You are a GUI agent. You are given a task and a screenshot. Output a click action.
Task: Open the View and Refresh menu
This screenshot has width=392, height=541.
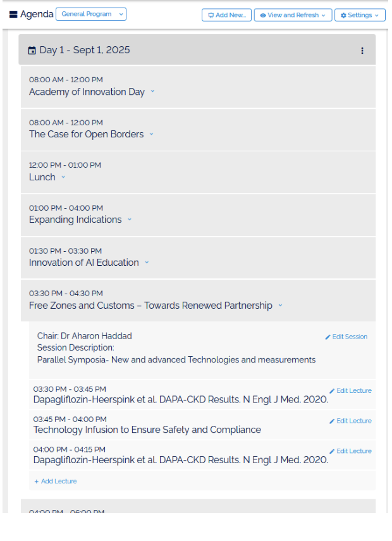click(x=293, y=15)
